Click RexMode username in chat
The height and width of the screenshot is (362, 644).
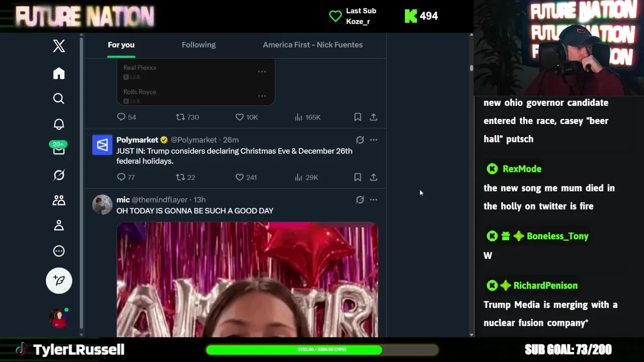point(522,169)
